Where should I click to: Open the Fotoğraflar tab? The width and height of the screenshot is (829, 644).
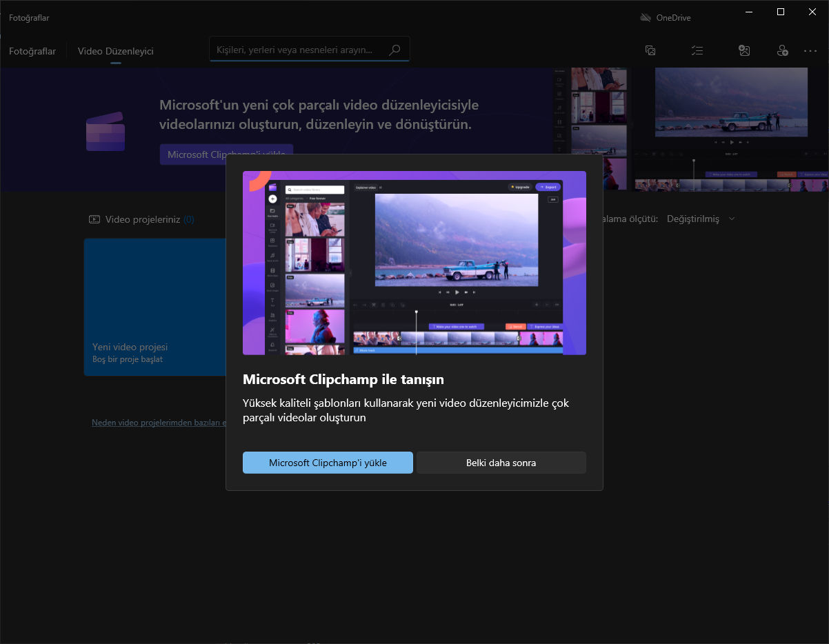point(32,51)
